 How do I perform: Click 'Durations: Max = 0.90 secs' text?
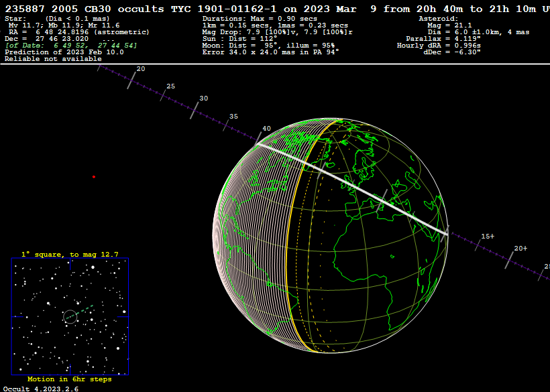260,19
